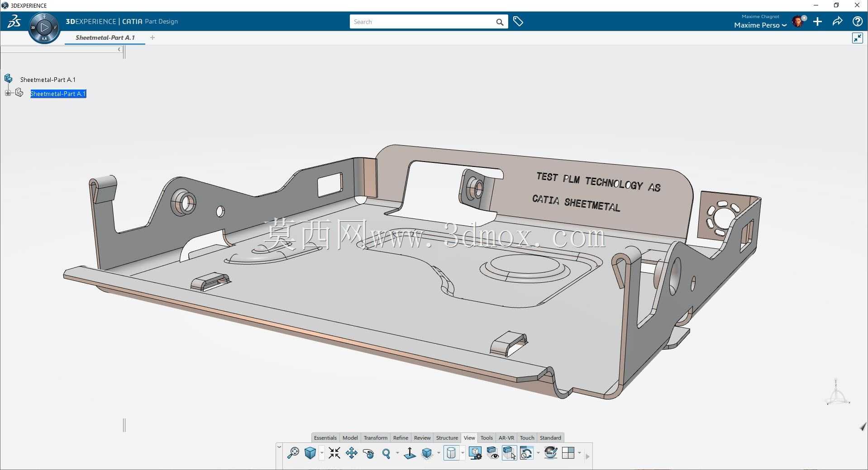Expand the action bar overflow right arrow
This screenshot has height=470, width=868.
(x=587, y=456)
